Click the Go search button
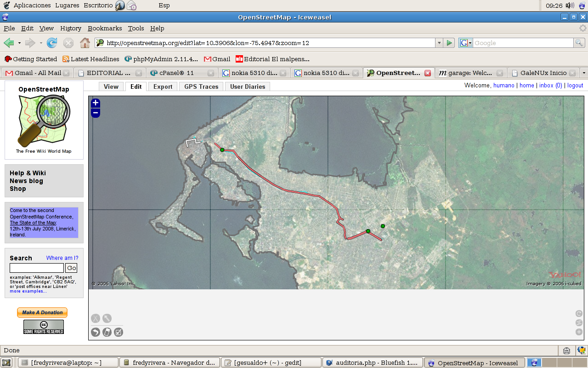This screenshot has height=368, width=588. (71, 268)
